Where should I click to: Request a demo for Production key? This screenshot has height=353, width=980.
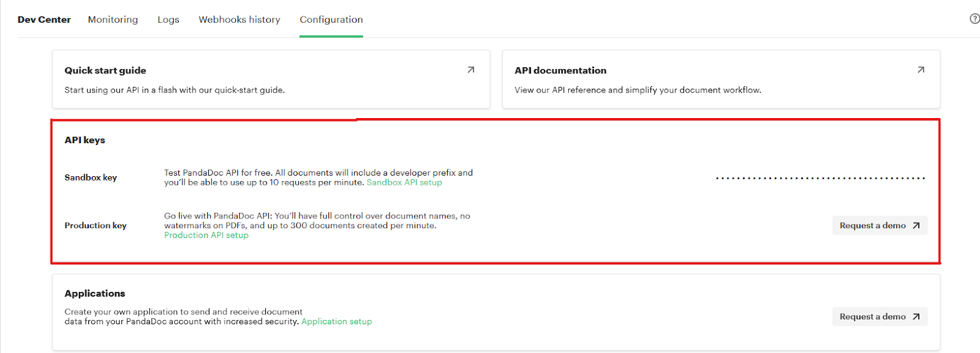click(880, 225)
